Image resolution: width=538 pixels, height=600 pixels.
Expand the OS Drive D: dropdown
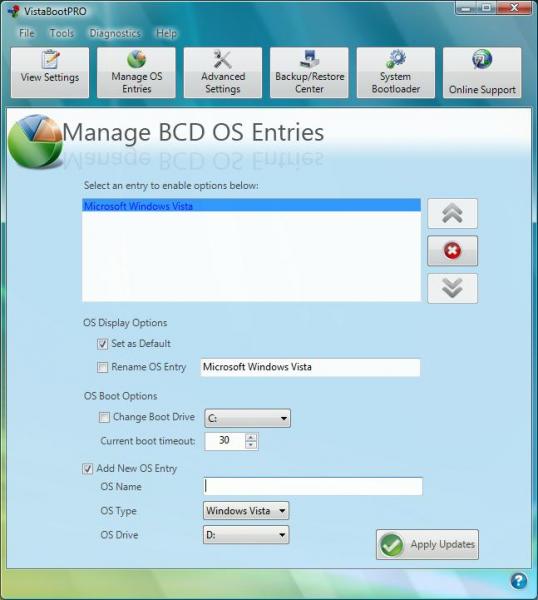click(x=246, y=535)
